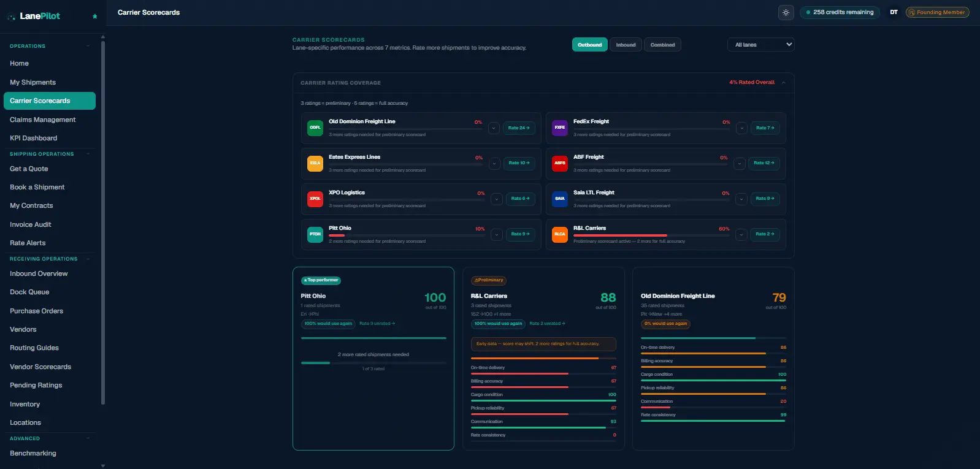Expand ABF Freight row chevron
The height and width of the screenshot is (469, 980).
pos(740,164)
